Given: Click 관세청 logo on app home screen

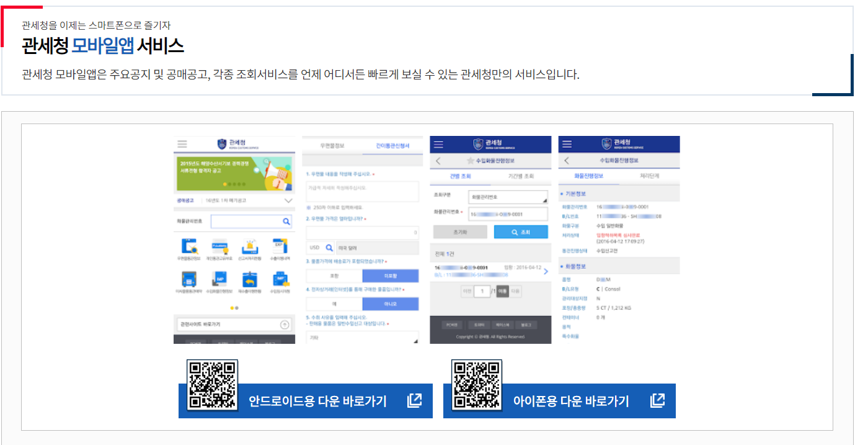Looking at the screenshot, I should [239, 144].
